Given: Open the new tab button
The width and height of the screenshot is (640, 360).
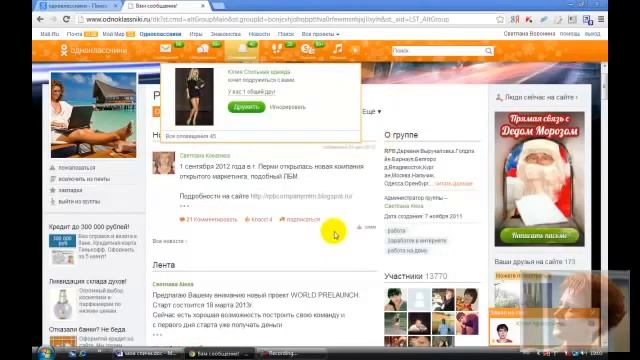Looking at the screenshot, I should (218, 6).
